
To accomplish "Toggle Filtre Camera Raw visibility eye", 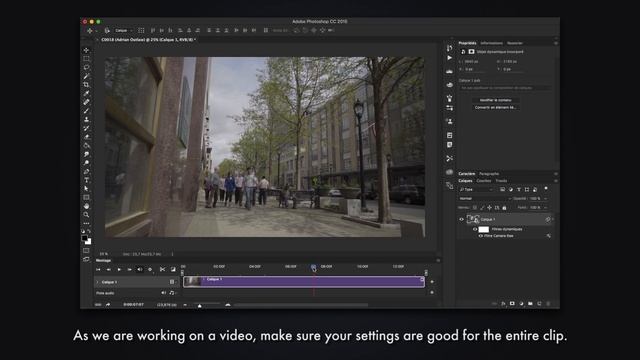I will [x=480, y=236].
